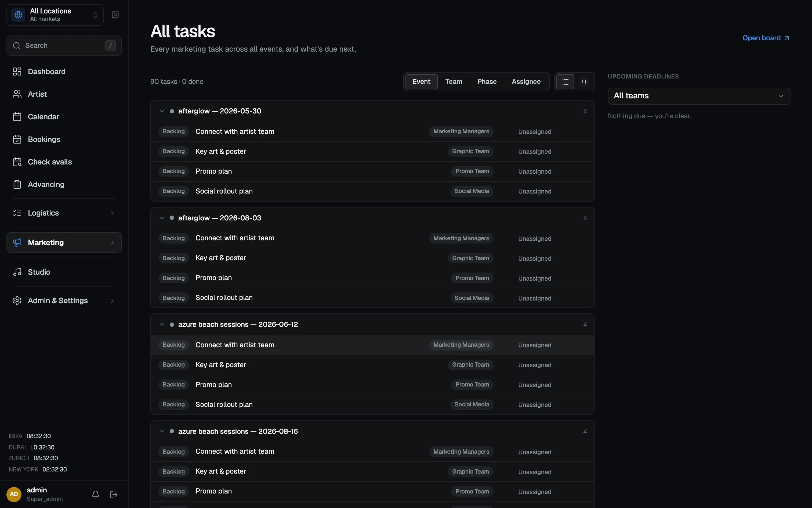Click Graphic Team tag in afterglow 2026-08-03 group
This screenshot has width=812, height=508.
point(470,258)
